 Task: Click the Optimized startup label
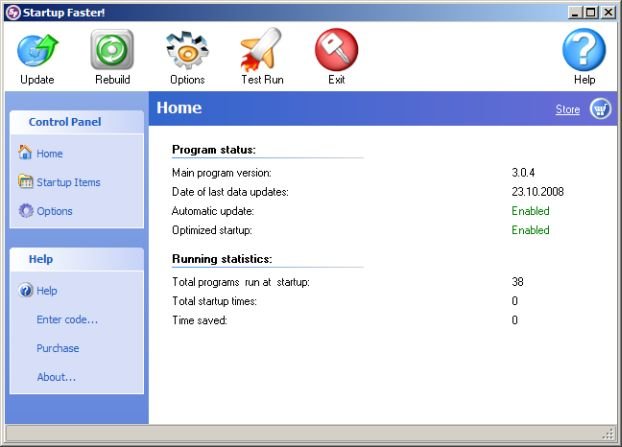pos(212,230)
